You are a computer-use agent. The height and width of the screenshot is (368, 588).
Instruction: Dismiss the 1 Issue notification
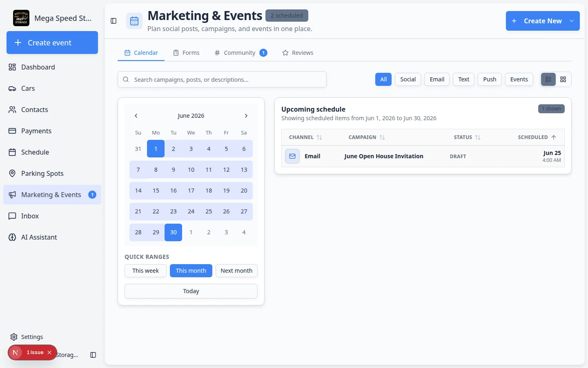coord(49,352)
